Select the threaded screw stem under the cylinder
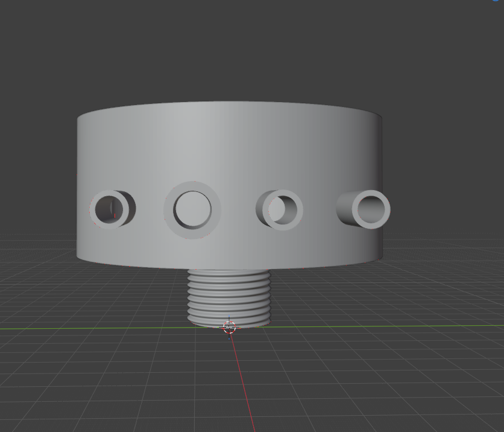 coord(229,298)
